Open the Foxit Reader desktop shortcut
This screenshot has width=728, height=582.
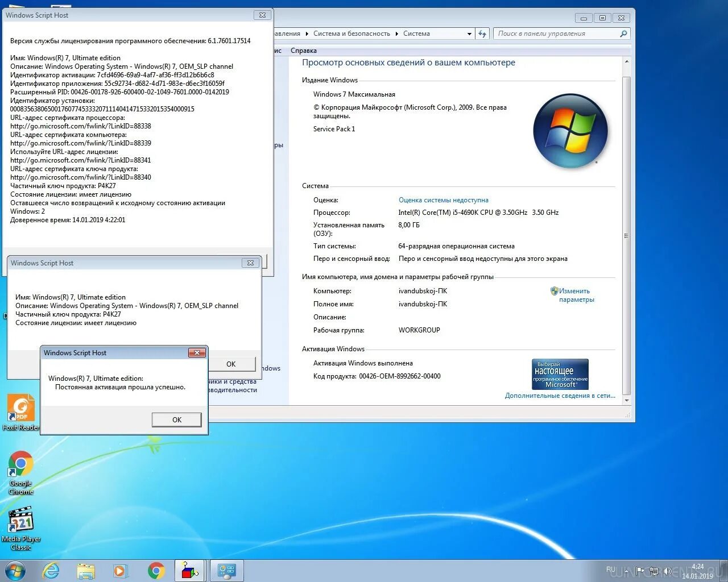pyautogui.click(x=20, y=412)
